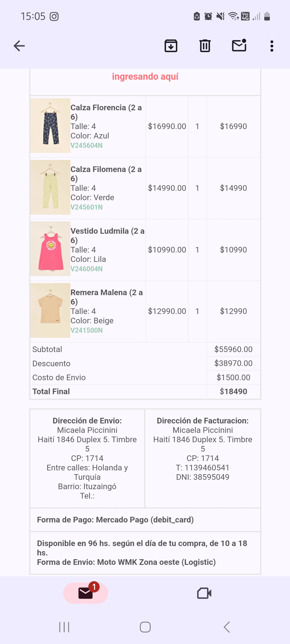Viewport: 290px width, 644px height.
Task: Tap the green Calza Filomena thumbnail
Action: point(50,187)
